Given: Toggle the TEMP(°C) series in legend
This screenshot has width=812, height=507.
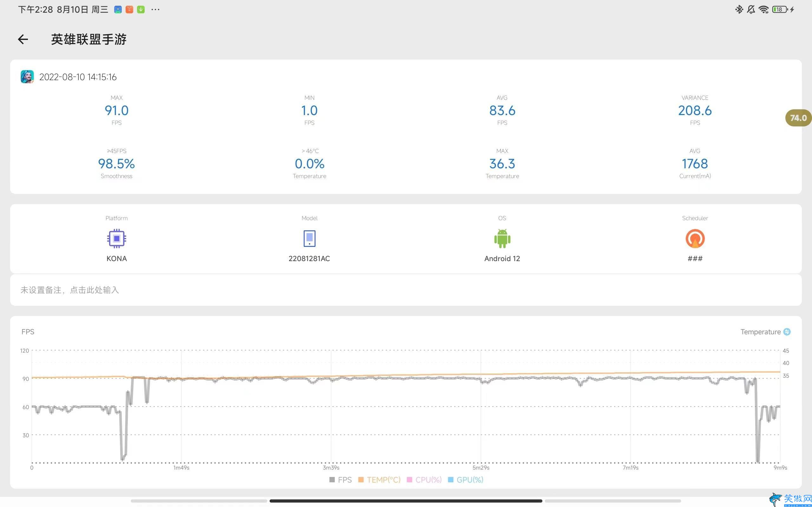Looking at the screenshot, I should point(379,479).
